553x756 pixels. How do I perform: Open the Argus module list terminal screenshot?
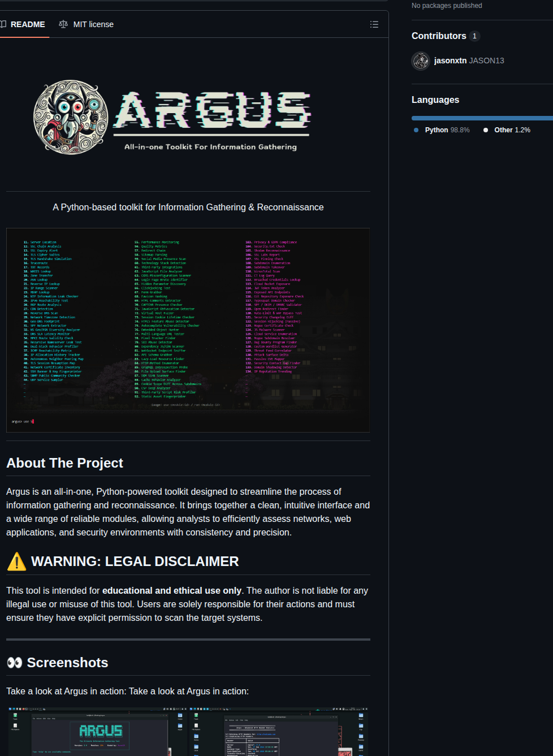pyautogui.click(x=188, y=330)
